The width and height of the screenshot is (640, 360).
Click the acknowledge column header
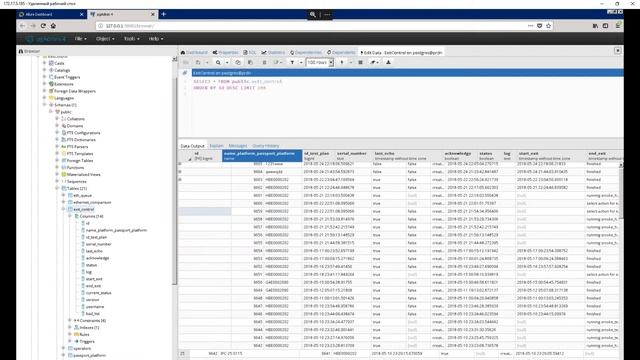point(460,156)
